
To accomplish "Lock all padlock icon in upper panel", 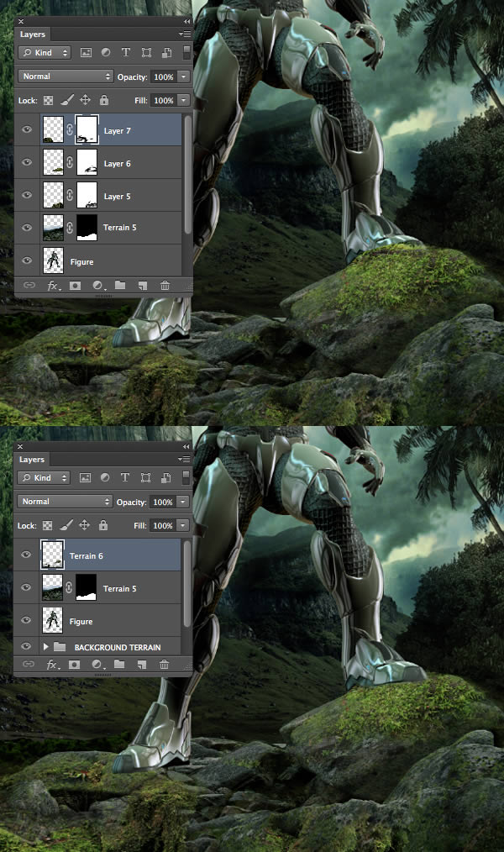I will click(x=103, y=100).
